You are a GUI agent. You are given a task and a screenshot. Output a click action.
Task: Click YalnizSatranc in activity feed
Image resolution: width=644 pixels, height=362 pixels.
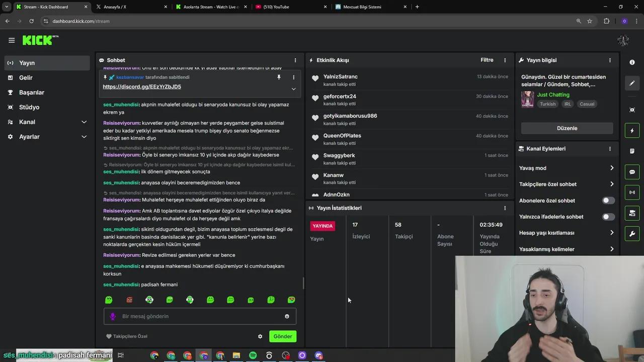(341, 76)
